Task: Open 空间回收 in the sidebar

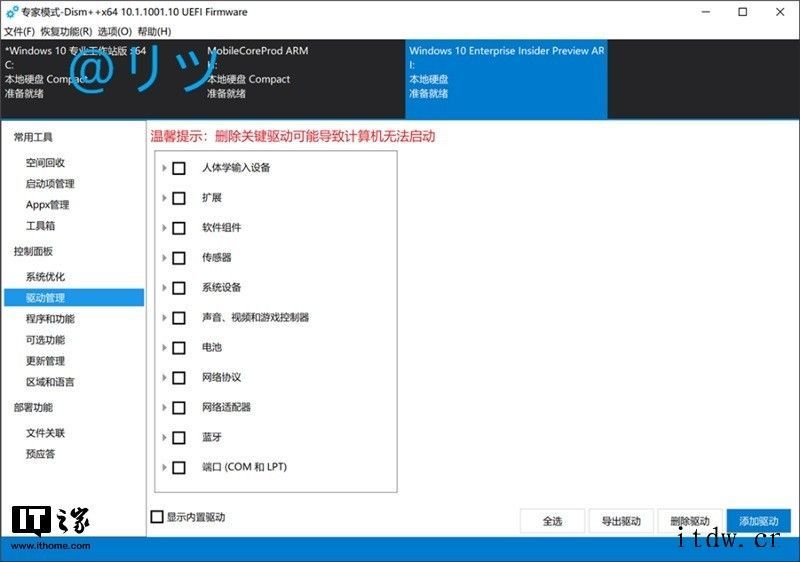Action: (45, 163)
